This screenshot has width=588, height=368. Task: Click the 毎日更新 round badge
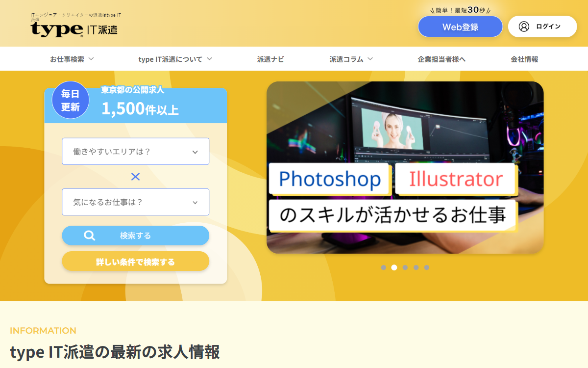click(71, 100)
